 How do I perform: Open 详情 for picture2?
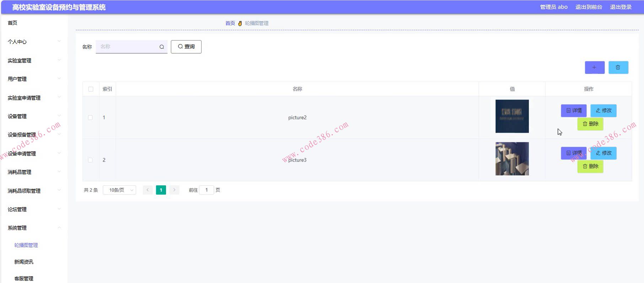point(574,110)
